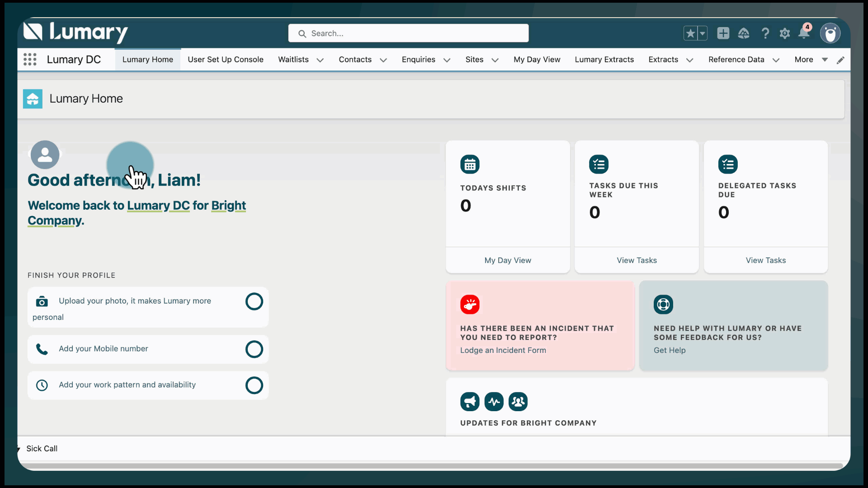Click the people group icon
The width and height of the screenshot is (868, 488).
click(518, 401)
